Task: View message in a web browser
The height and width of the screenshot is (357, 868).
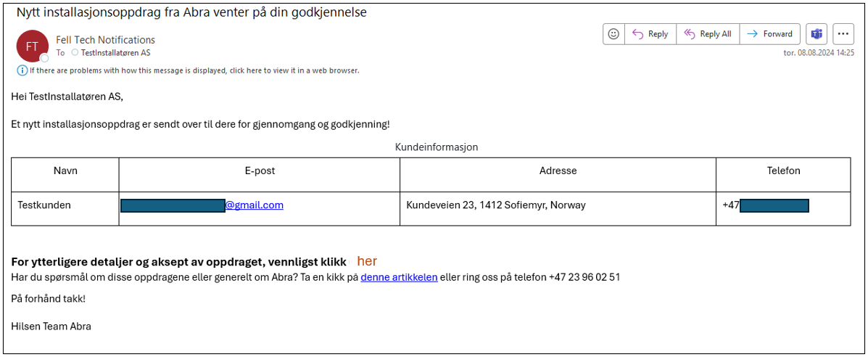Action: (x=195, y=70)
